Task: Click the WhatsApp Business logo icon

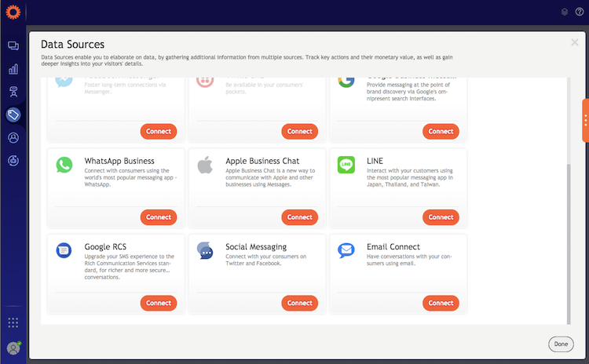Action: 64,165
